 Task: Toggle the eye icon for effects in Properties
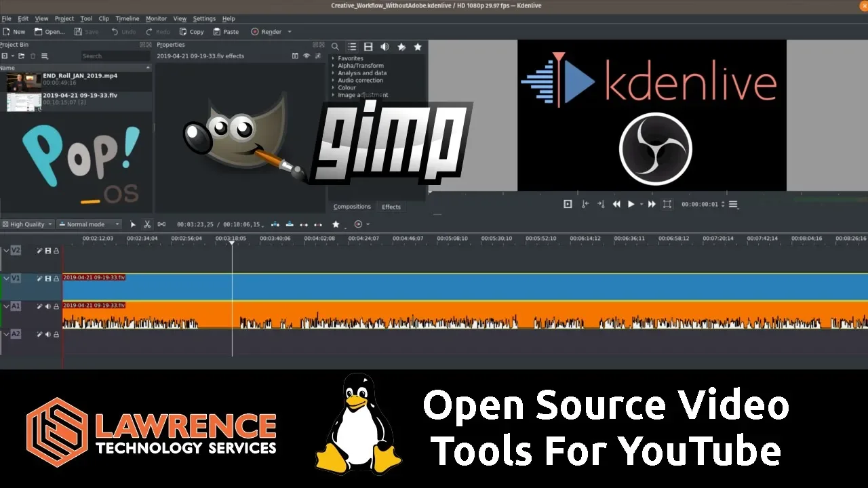tap(307, 56)
